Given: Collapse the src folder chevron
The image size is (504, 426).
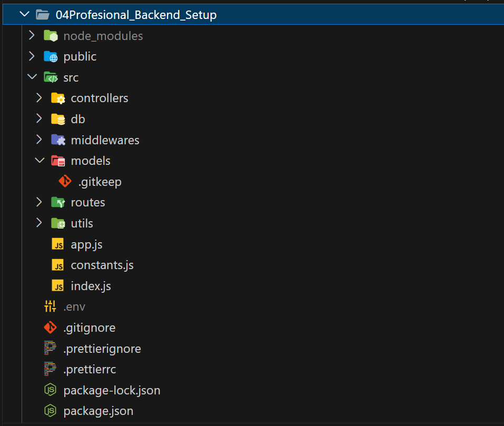Looking at the screenshot, I should (x=32, y=77).
